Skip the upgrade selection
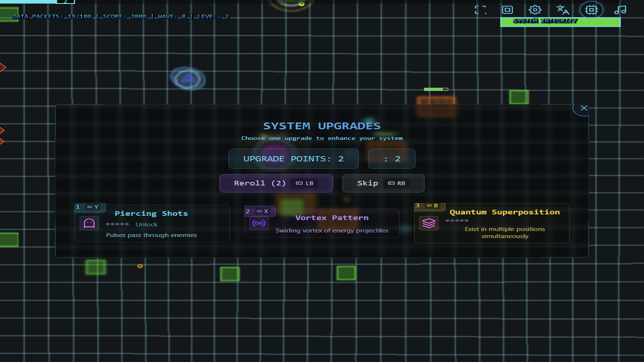This screenshot has height=362, width=644. pos(383,183)
